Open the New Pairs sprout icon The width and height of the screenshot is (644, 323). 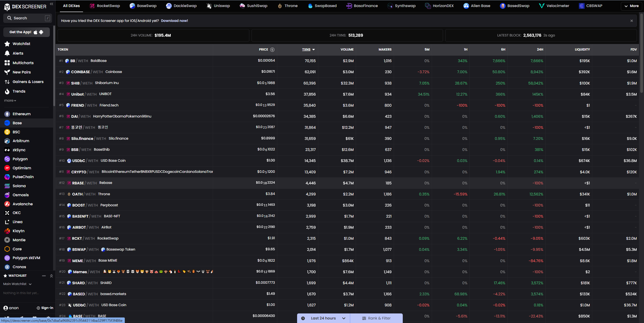click(7, 72)
